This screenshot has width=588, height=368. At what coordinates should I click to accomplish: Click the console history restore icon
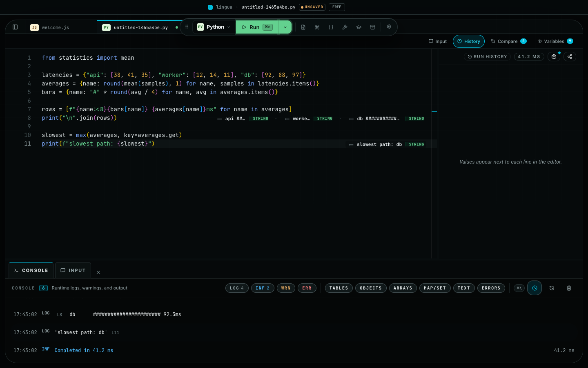[552, 288]
